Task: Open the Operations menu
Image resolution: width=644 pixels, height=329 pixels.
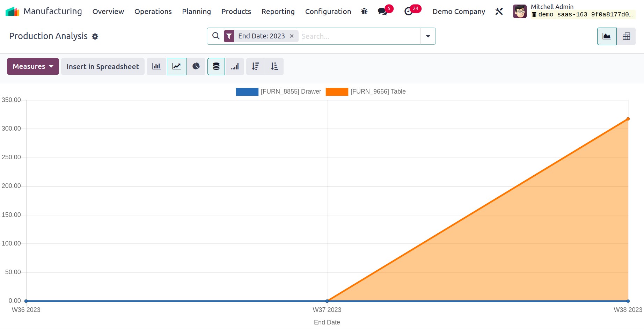Action: (153, 12)
